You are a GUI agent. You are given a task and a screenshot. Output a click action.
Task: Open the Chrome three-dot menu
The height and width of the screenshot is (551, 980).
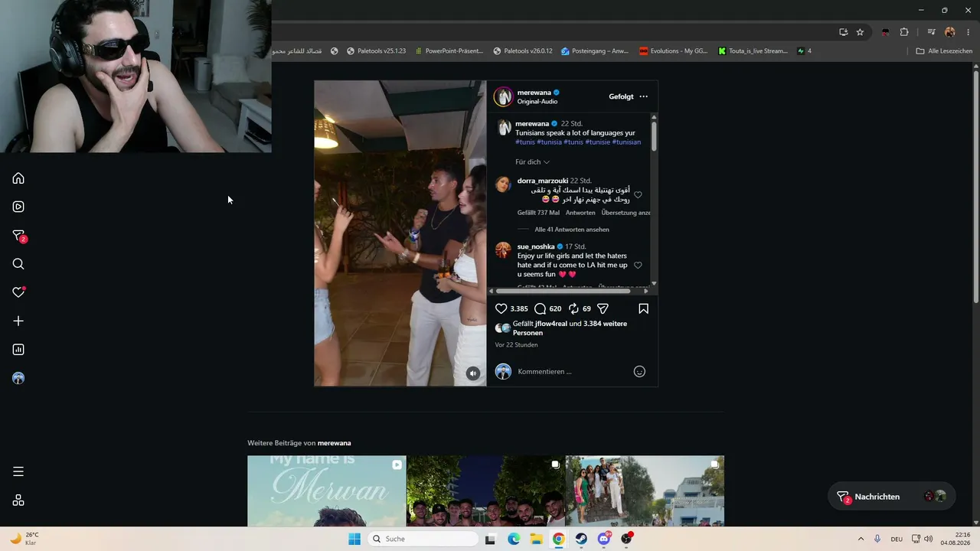(x=969, y=32)
